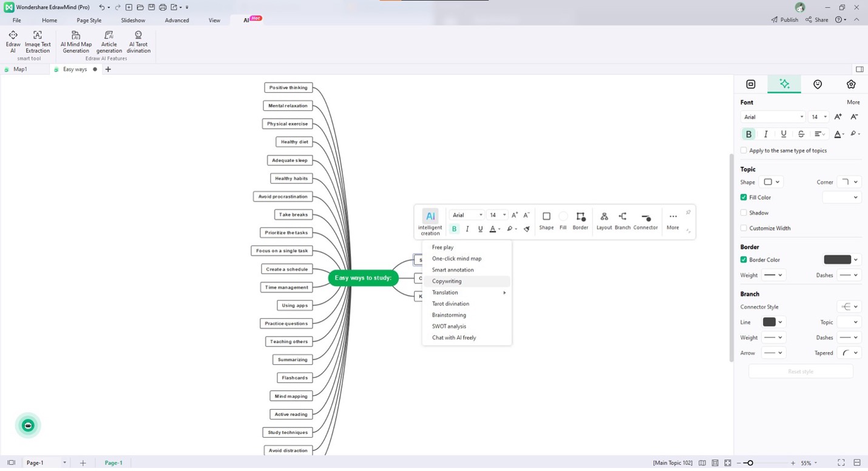
Task: Undo the last action
Action: (101, 7)
